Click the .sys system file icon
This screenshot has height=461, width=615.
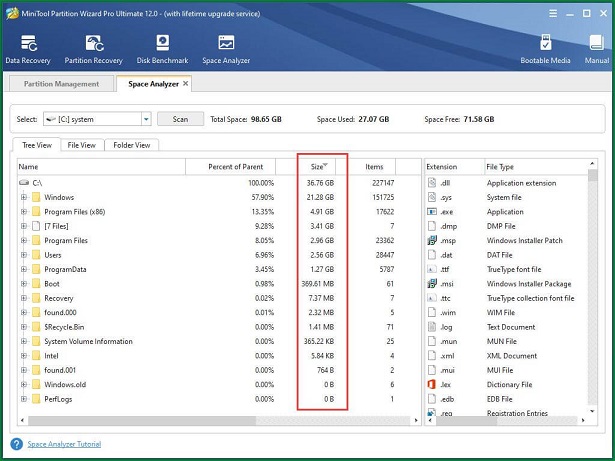432,197
